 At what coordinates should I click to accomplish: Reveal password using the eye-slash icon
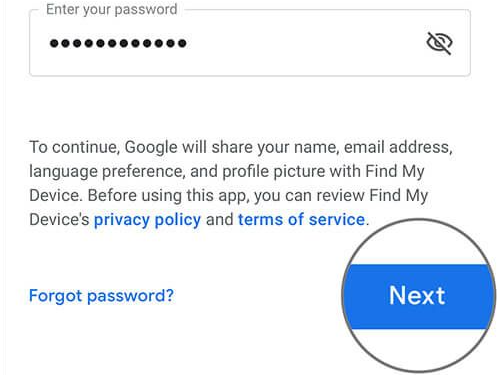tap(439, 43)
